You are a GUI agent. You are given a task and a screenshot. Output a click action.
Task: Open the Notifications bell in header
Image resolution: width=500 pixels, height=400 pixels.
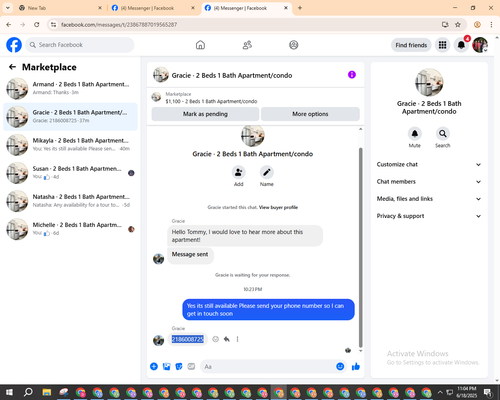(461, 45)
